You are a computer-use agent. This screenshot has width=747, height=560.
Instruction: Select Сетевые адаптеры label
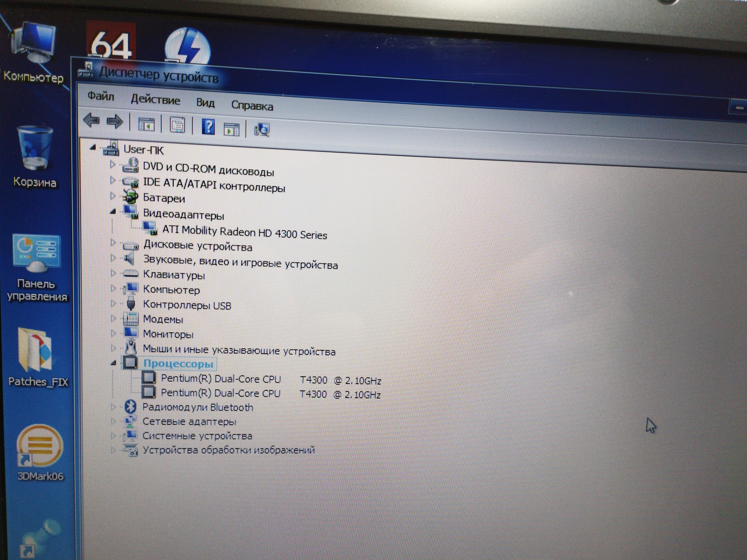tap(189, 422)
